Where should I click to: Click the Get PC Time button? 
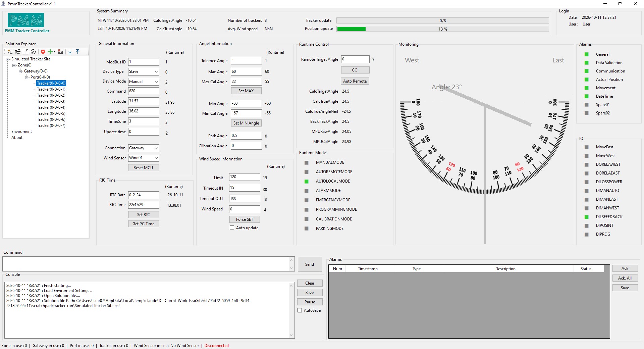tap(144, 224)
